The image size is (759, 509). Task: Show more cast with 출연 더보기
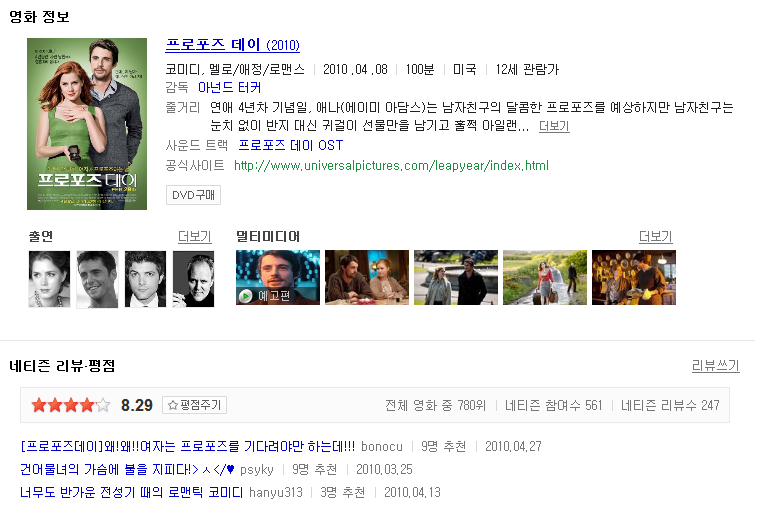194,237
